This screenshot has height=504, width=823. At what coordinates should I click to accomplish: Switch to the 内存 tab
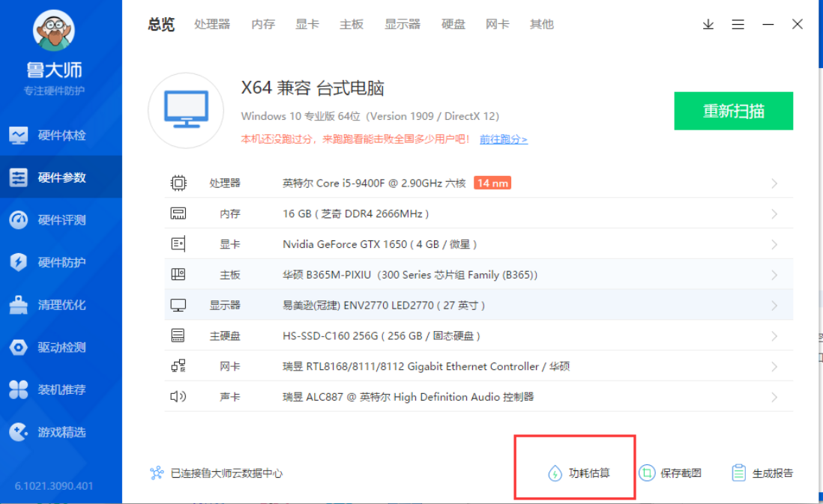pos(263,24)
